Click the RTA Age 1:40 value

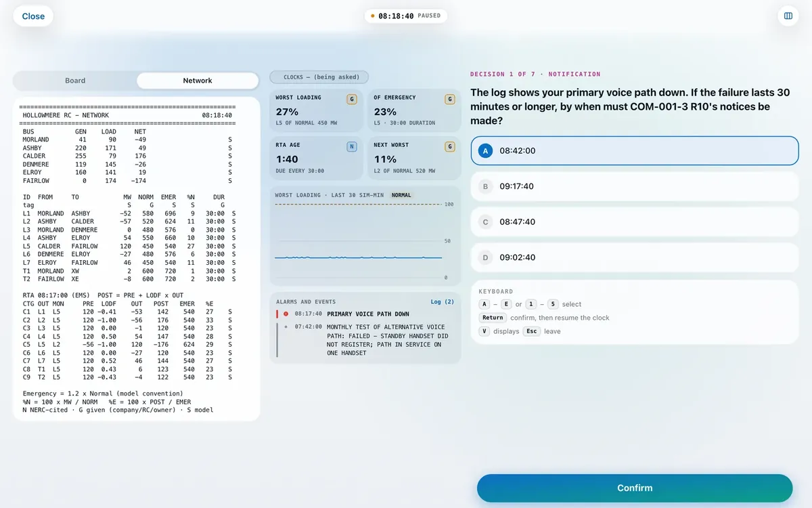(287, 159)
